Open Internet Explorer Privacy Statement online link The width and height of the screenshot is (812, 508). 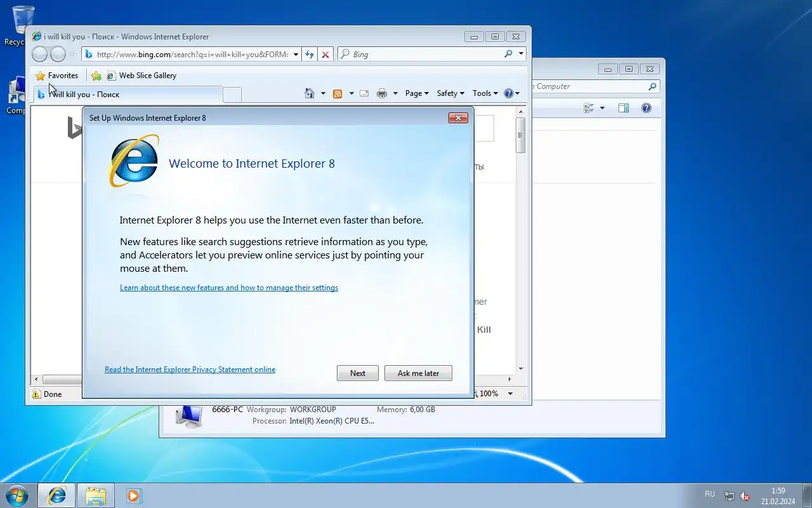[190, 370]
